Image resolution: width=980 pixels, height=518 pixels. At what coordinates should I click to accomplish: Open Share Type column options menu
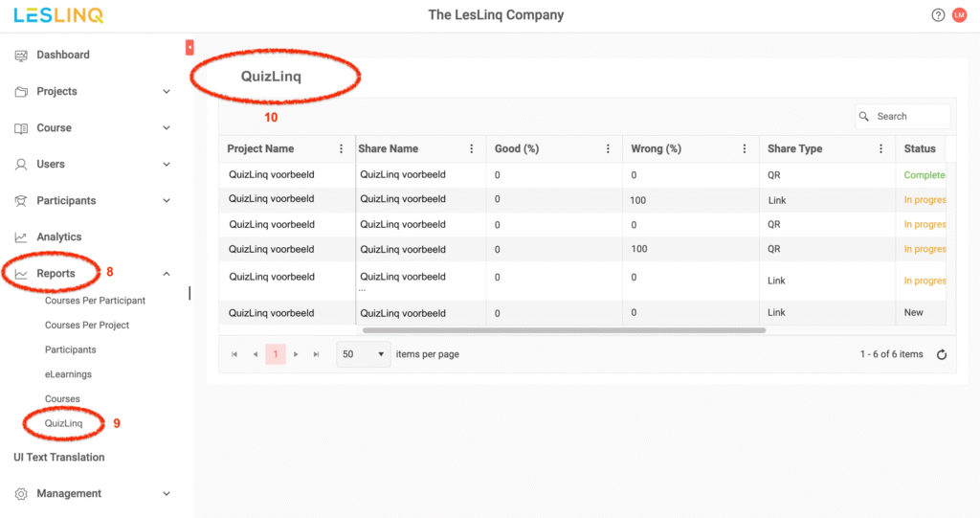880,149
